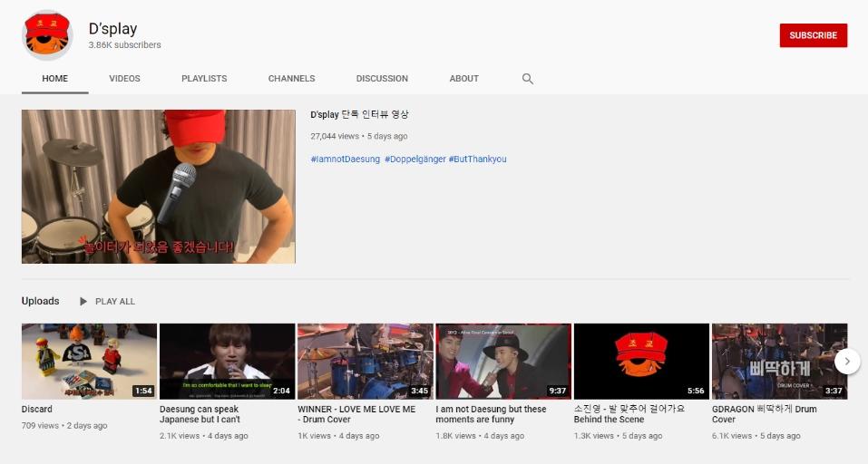This screenshot has width=868, height=464.
Task: Click 'Daesung can speak Japanese but I can't' title
Action: [200, 414]
